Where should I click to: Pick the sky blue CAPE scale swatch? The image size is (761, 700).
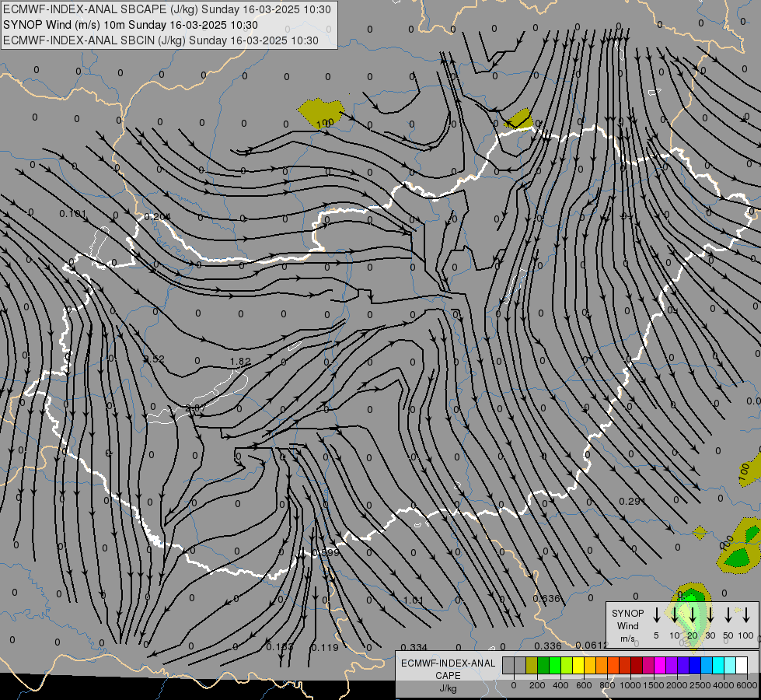(706, 666)
